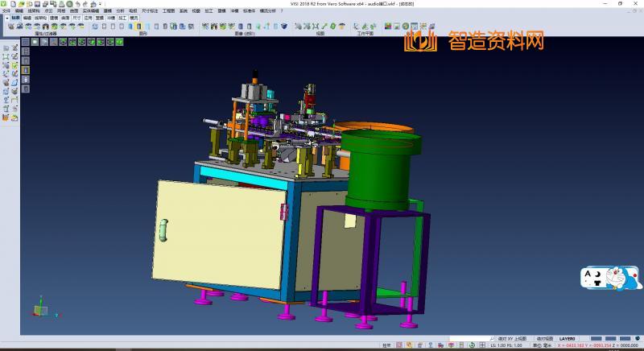Click the XYZ axis triad in viewport corner
Image resolution: width=644 pixels, height=351 pixels.
click(x=39, y=310)
